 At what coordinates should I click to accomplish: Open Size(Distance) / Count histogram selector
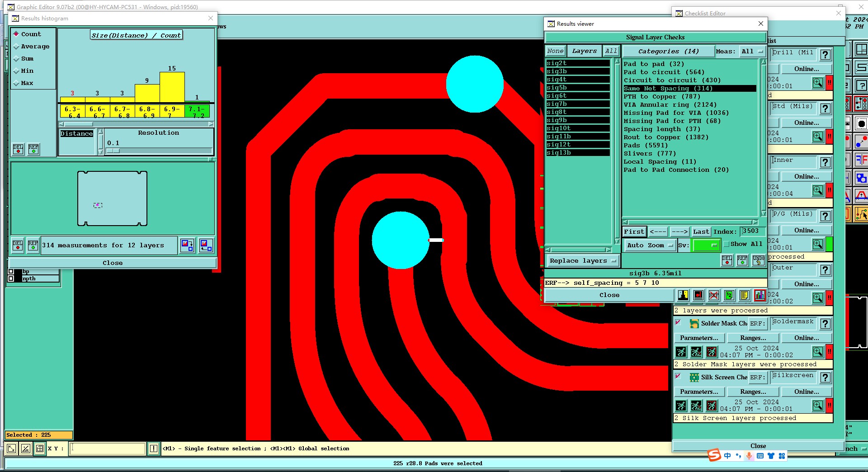click(136, 35)
